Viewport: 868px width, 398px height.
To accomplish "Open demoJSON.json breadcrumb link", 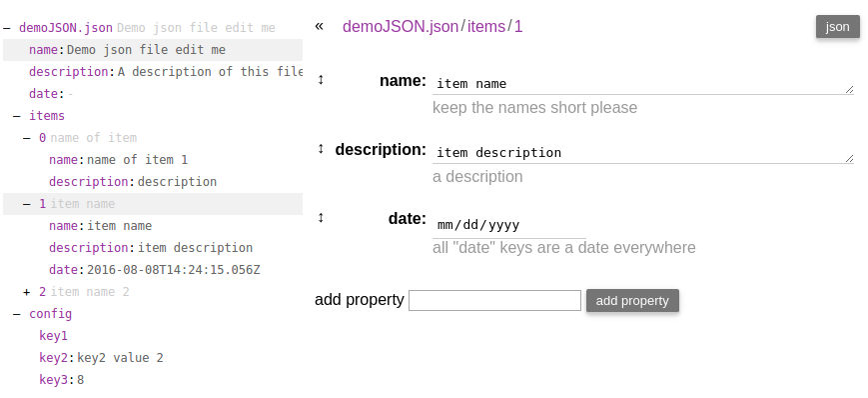I will click(401, 26).
